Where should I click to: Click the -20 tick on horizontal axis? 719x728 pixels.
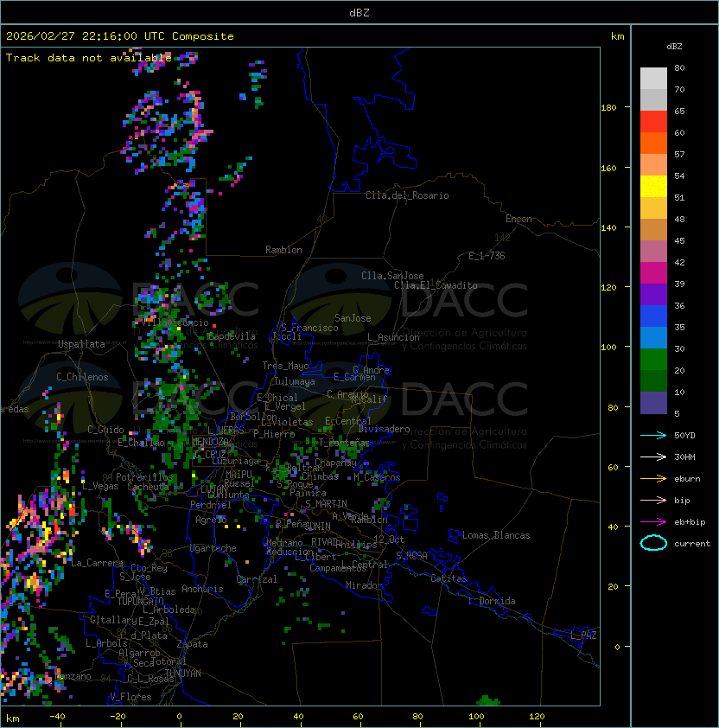coord(118,717)
